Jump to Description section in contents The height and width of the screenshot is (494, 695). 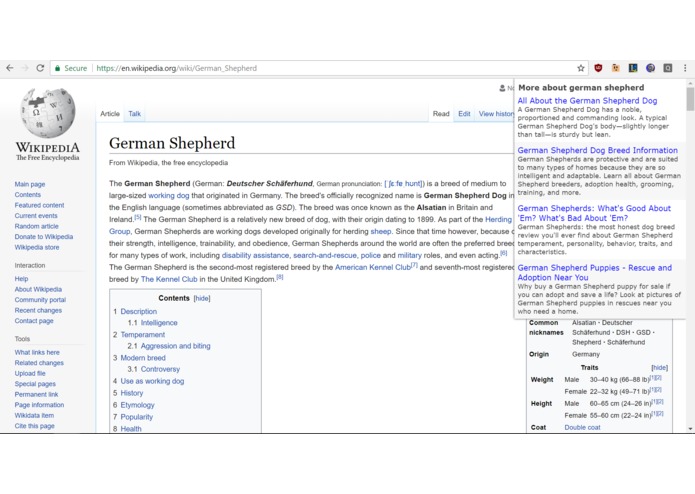139,312
